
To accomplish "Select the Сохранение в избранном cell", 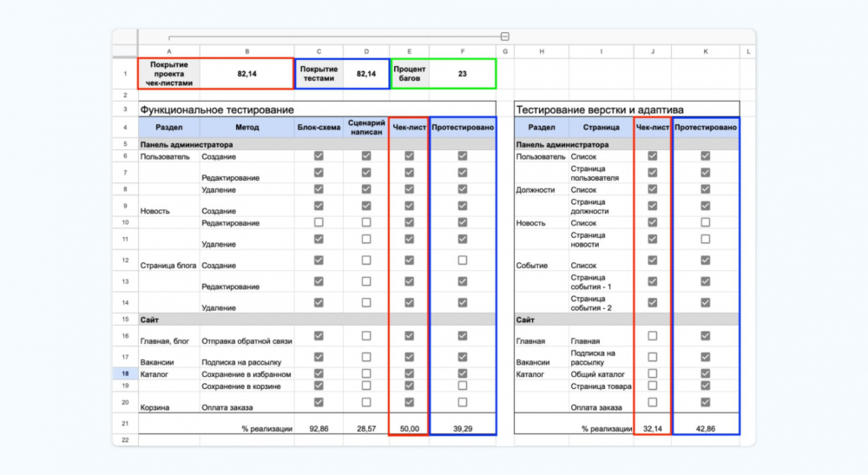I will [x=247, y=374].
